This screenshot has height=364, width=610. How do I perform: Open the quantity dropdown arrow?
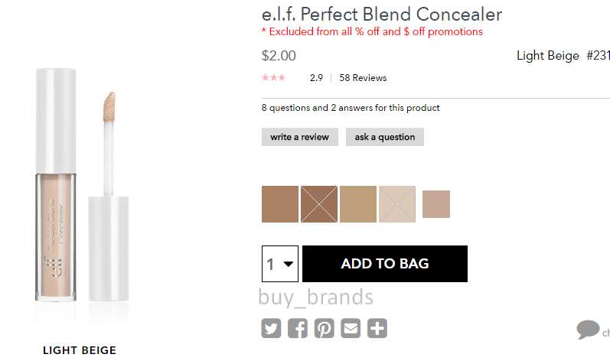289,264
